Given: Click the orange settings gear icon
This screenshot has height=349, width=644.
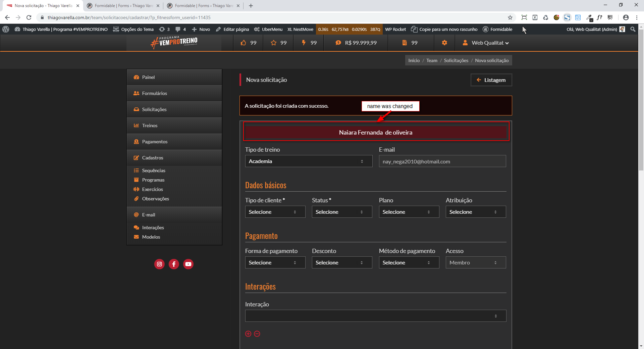Looking at the screenshot, I should (x=444, y=43).
